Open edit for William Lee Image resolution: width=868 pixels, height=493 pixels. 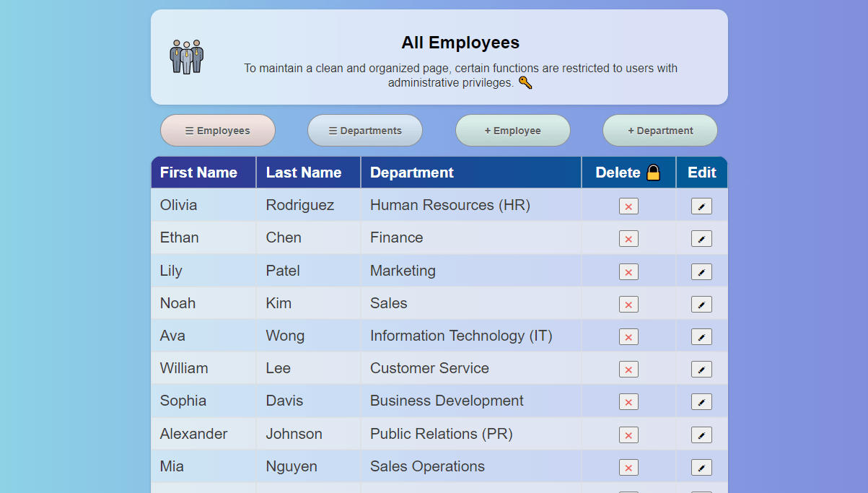[x=701, y=370]
